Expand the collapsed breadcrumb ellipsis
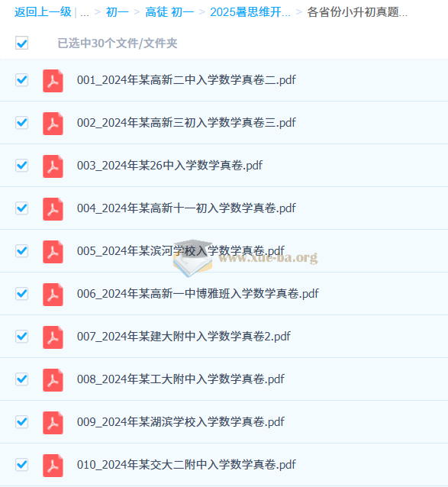 [x=85, y=12]
